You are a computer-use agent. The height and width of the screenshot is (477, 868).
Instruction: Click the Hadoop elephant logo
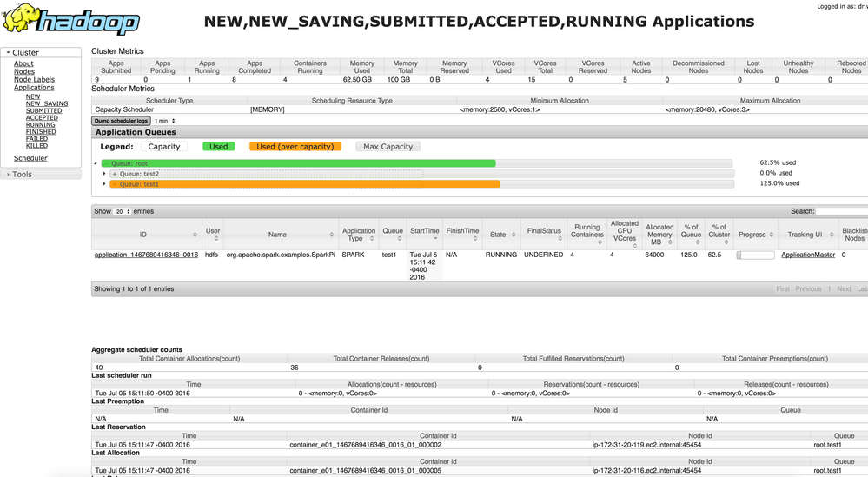[x=70, y=19]
